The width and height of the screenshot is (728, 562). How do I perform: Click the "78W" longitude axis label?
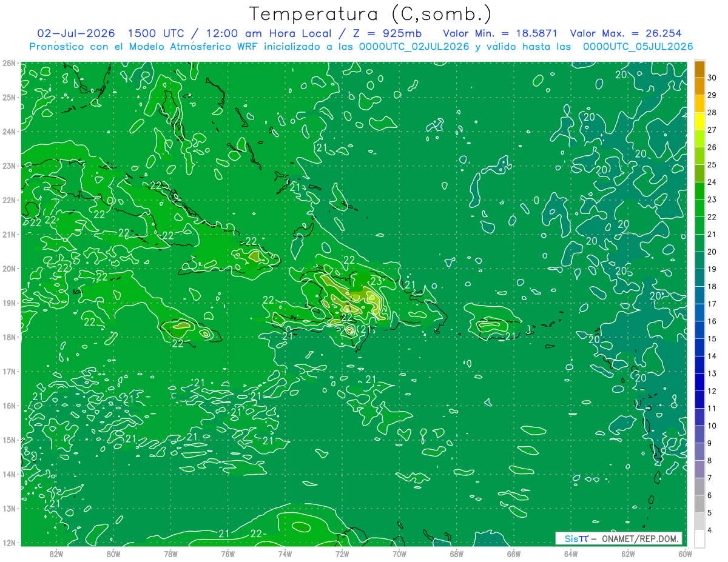(x=170, y=554)
